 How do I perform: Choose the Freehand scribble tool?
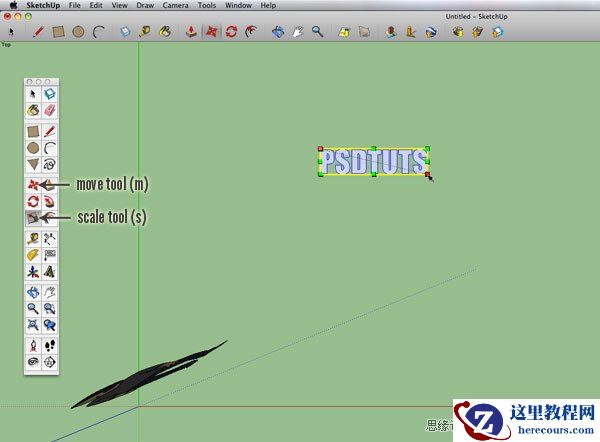50,165
